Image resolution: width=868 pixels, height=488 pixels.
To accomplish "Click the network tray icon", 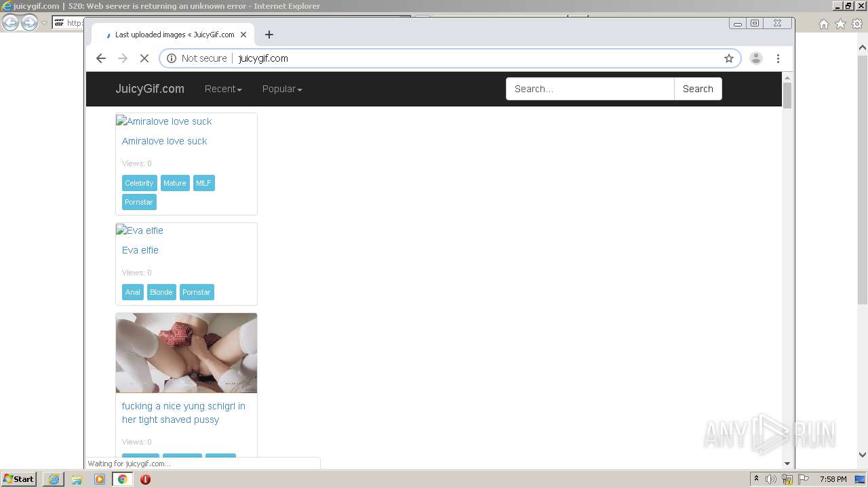I will [787, 479].
